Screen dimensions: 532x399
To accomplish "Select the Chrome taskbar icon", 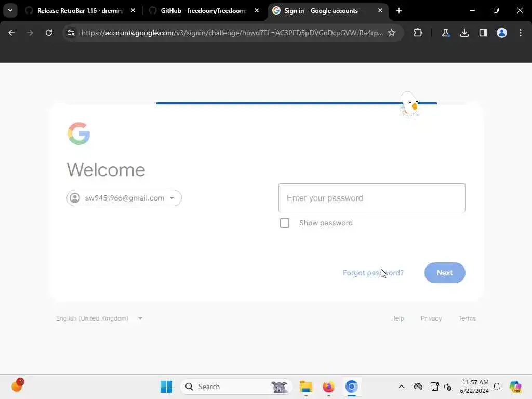I will click(352, 387).
